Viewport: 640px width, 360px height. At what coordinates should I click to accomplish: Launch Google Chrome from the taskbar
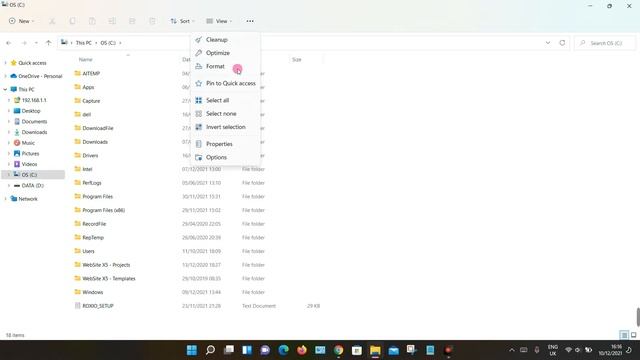pos(338,350)
